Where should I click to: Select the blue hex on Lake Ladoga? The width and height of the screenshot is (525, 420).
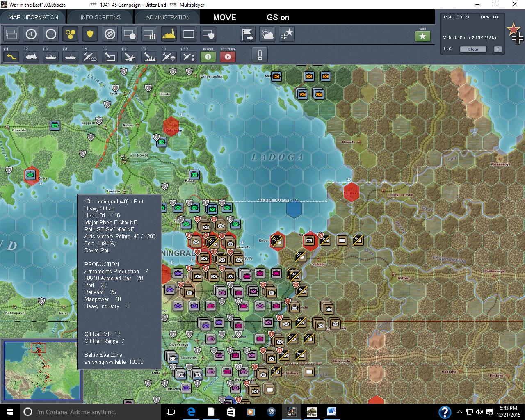click(x=294, y=209)
